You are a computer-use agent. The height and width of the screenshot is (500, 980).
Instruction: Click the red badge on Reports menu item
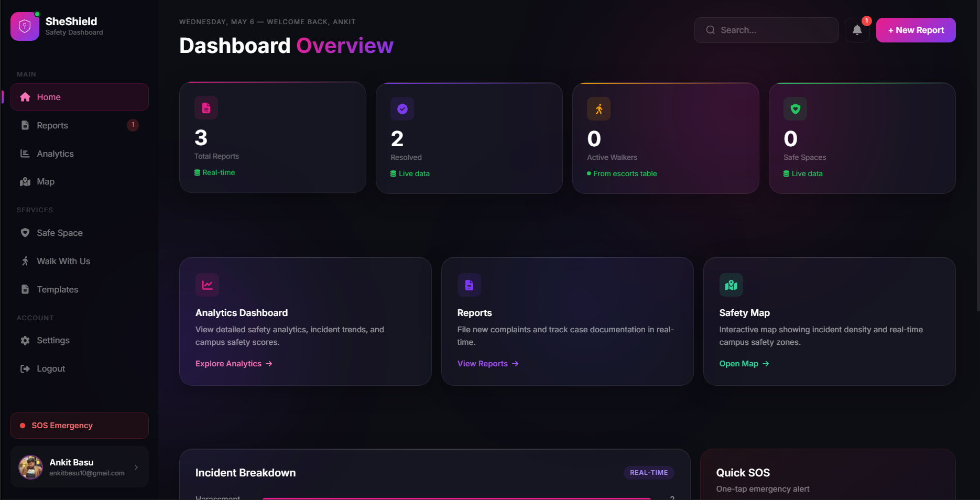tap(133, 125)
